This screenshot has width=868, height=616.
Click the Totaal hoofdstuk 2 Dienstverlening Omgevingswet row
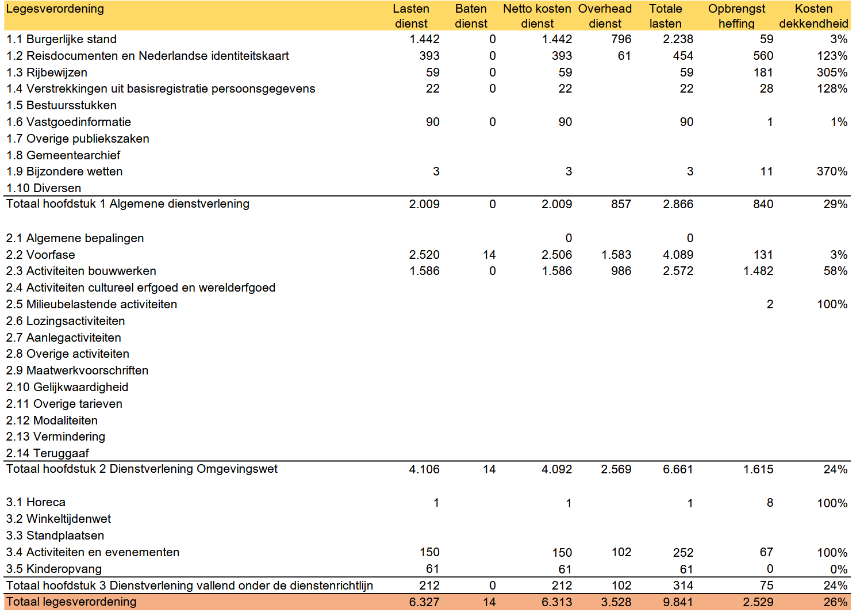click(x=140, y=469)
